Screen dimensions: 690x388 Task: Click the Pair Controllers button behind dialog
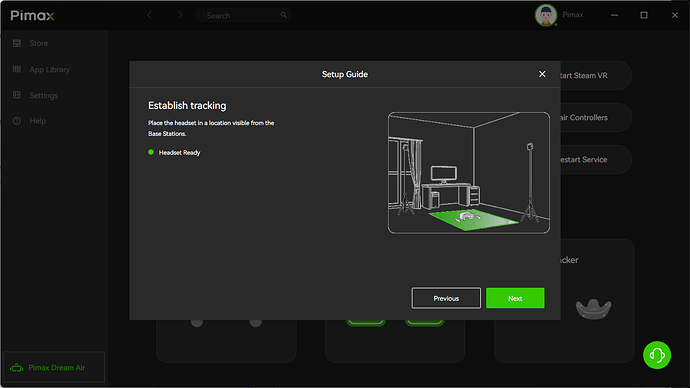click(x=596, y=117)
